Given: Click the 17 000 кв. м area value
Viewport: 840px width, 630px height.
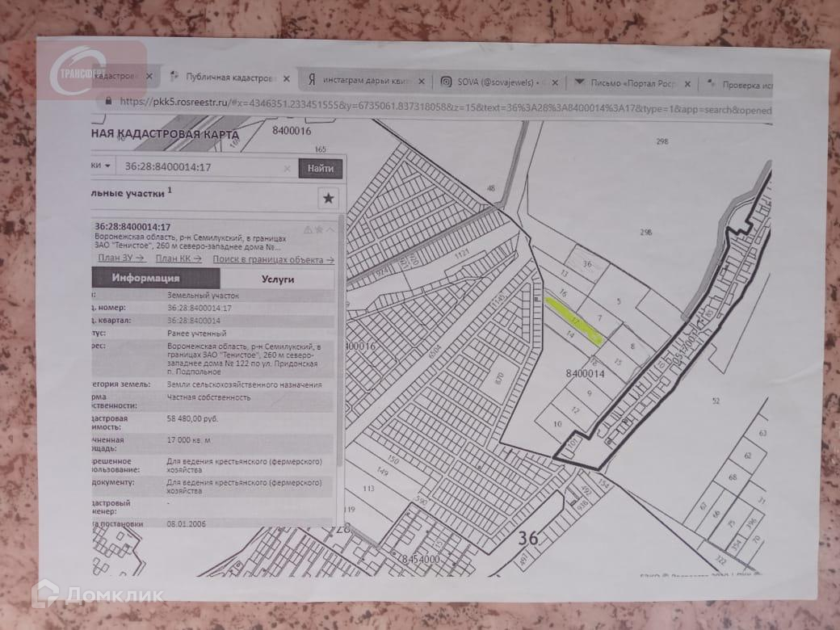Looking at the screenshot, I should [x=188, y=440].
